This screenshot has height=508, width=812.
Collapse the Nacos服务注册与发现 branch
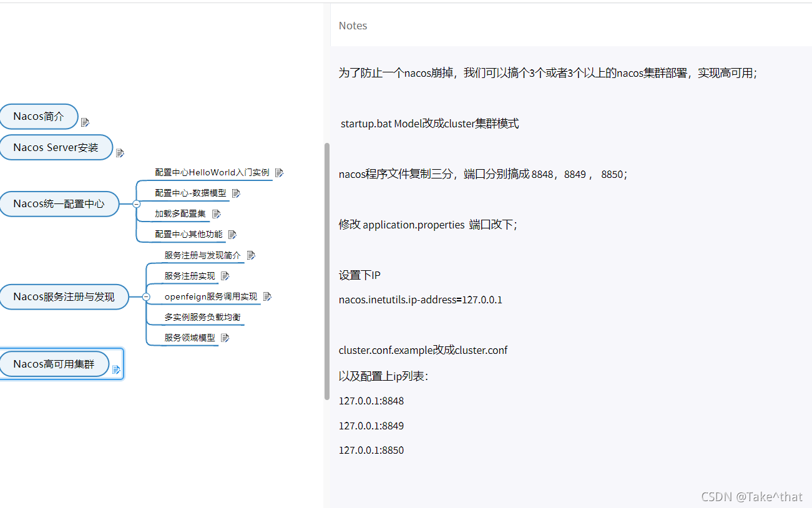146,297
